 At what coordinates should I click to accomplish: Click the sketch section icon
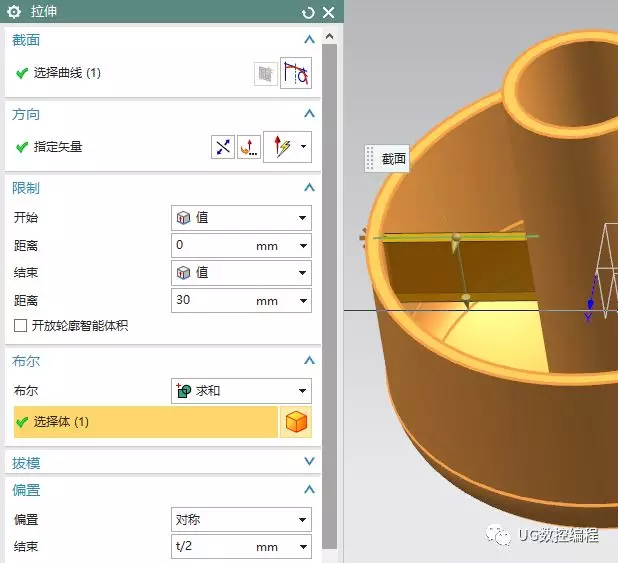coord(265,73)
